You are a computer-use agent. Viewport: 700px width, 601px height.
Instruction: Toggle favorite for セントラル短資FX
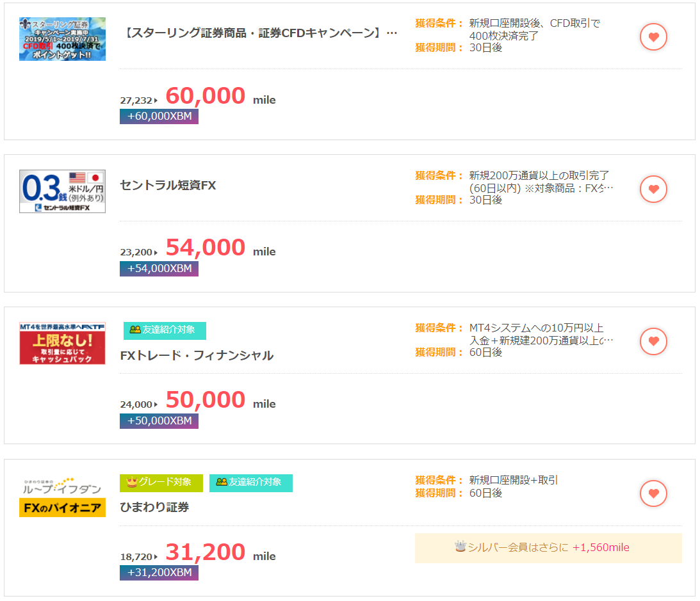coord(653,189)
